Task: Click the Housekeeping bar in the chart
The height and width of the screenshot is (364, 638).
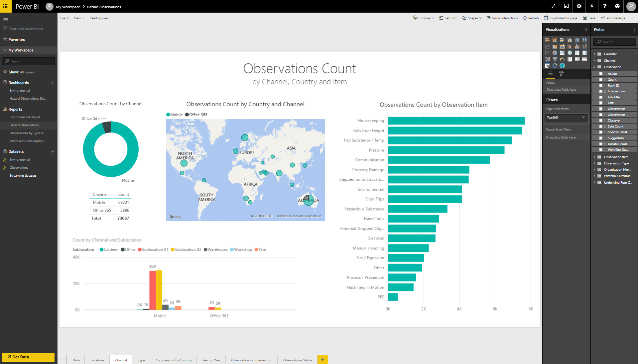Action: click(x=456, y=121)
